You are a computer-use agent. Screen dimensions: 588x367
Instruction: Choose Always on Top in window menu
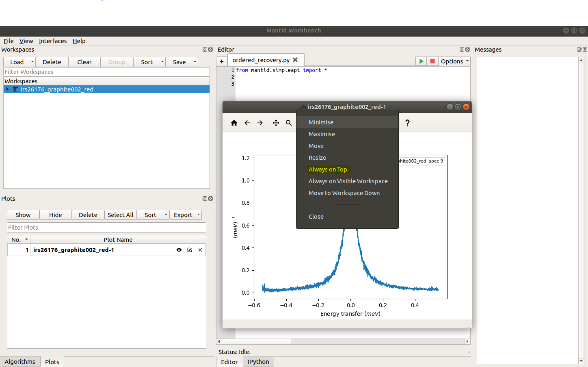(328, 169)
